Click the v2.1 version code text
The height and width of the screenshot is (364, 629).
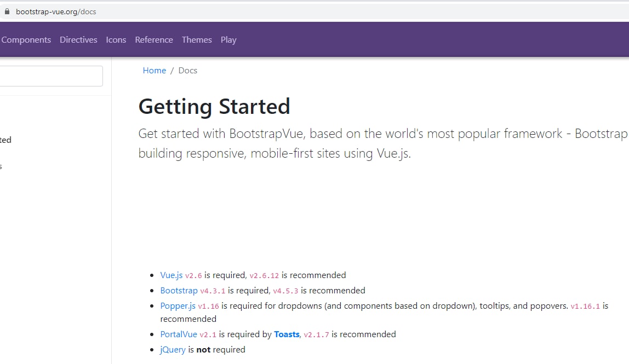(x=208, y=335)
